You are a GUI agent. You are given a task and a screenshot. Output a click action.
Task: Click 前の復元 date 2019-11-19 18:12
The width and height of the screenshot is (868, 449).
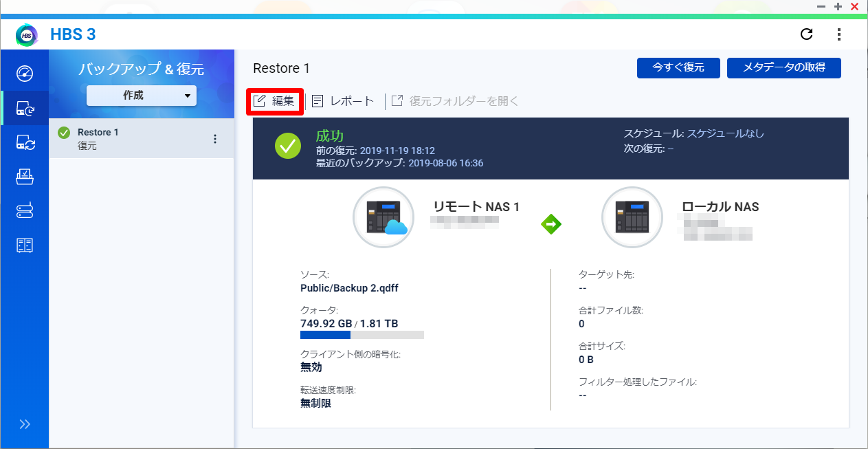point(396,151)
